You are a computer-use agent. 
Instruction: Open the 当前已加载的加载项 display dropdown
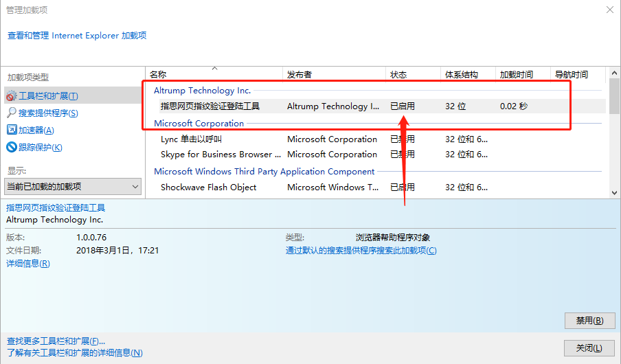(x=73, y=186)
